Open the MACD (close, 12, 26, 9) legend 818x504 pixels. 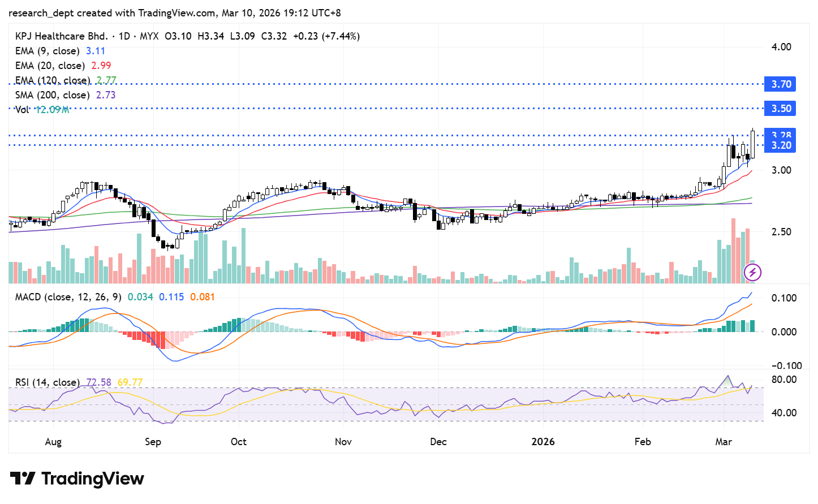(x=67, y=297)
